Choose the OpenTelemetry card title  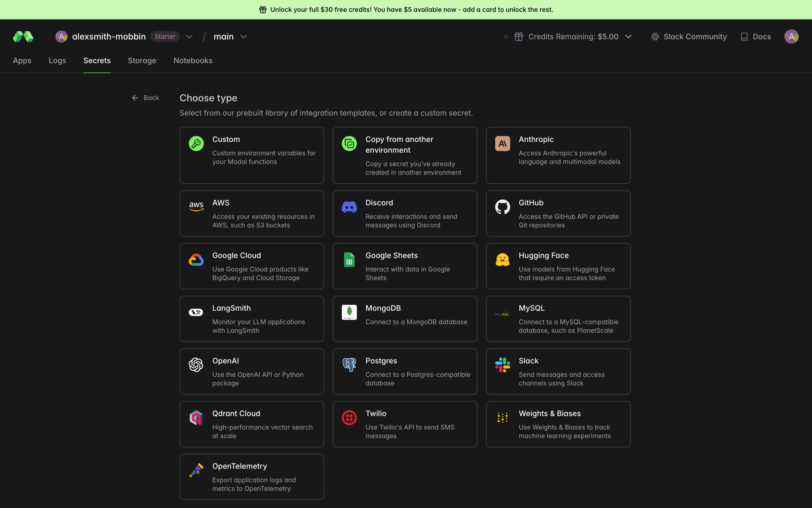point(239,467)
